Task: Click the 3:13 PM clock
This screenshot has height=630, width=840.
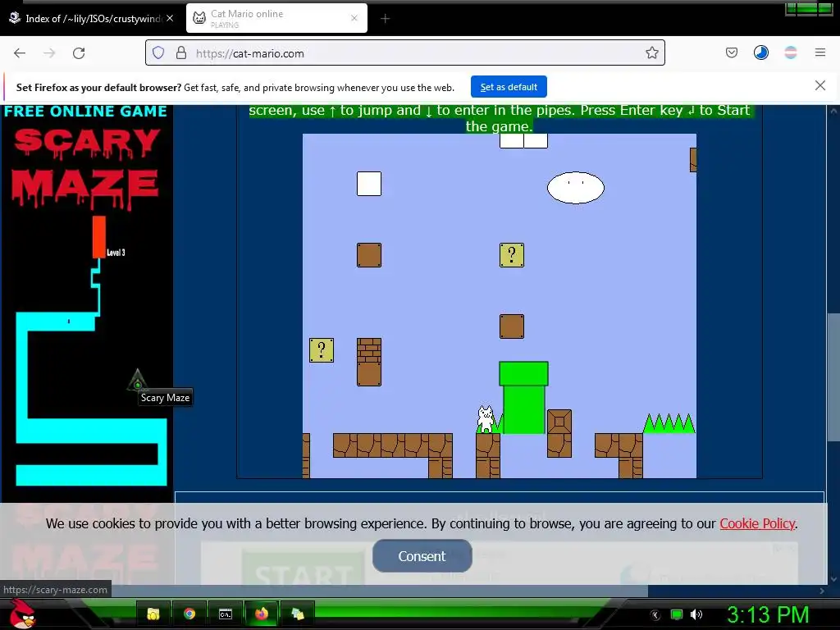Action: [x=768, y=614]
